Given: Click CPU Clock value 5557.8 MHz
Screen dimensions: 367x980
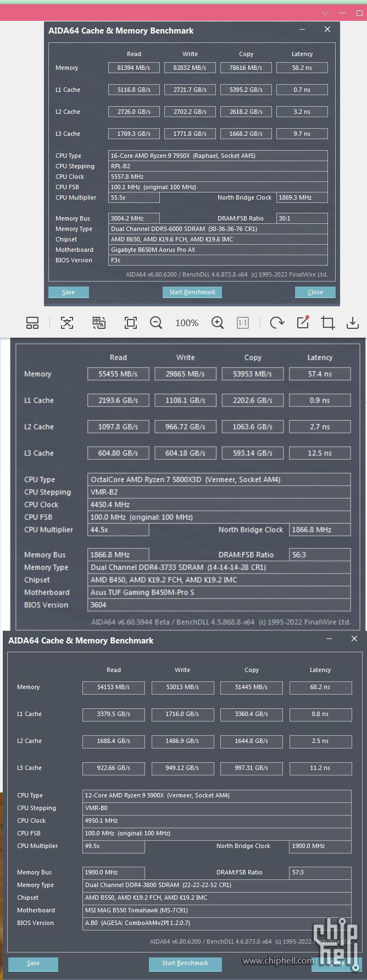Looking at the screenshot, I should tap(218, 177).
